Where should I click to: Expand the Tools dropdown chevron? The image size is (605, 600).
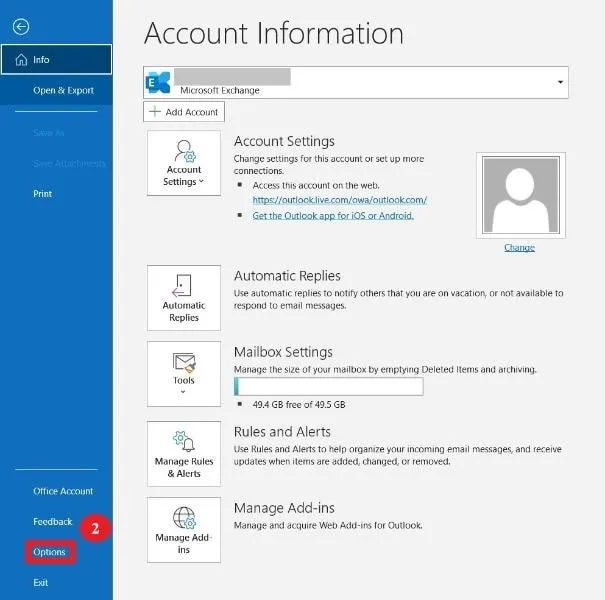[x=184, y=392]
